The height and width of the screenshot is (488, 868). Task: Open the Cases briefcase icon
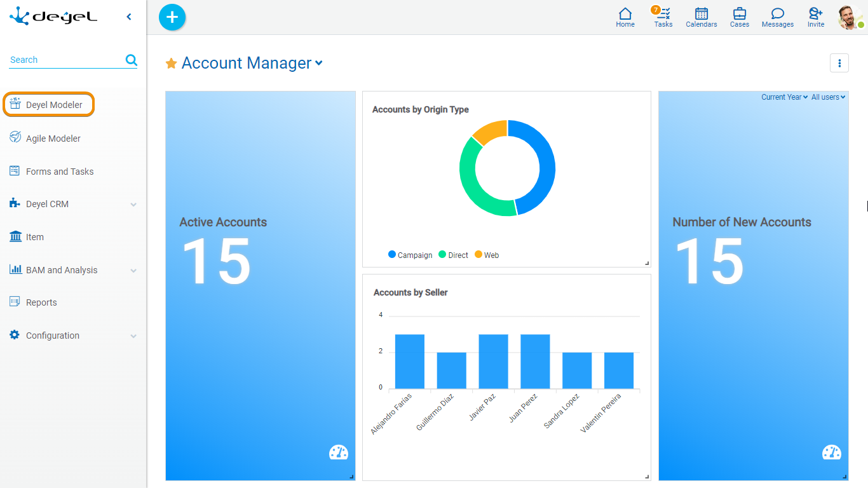coord(740,17)
